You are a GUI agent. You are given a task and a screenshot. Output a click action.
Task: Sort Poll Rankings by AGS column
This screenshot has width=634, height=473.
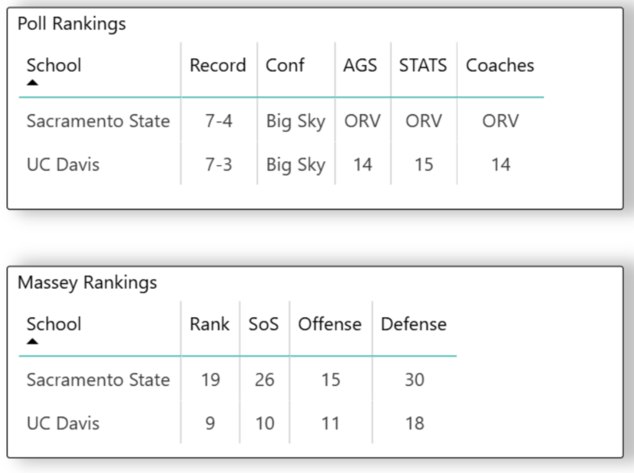(361, 66)
